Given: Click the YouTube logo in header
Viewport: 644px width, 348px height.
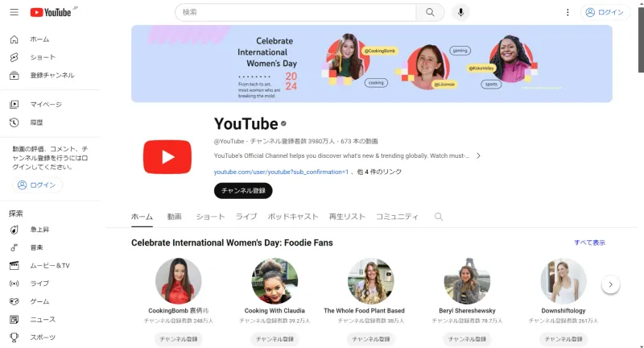Looking at the screenshot, I should tap(51, 12).
